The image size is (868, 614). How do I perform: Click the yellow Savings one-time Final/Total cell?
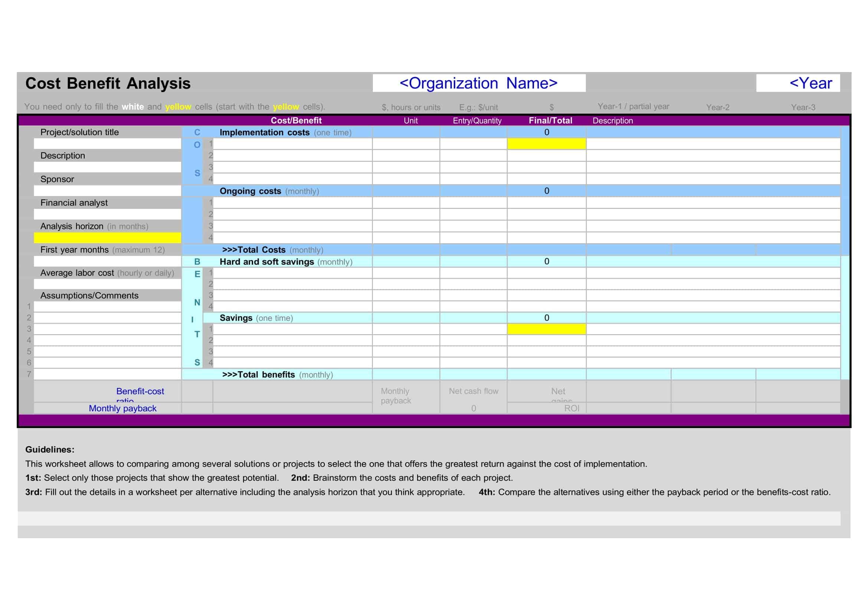coord(546,329)
